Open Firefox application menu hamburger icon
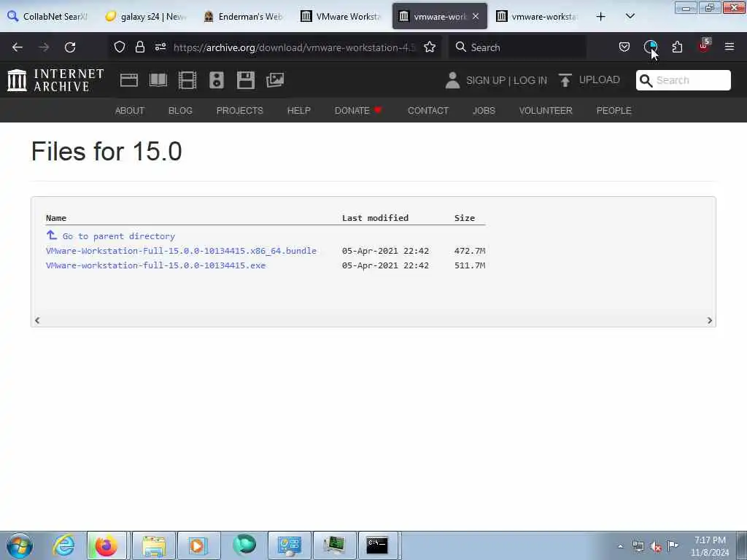747x560 pixels. [x=729, y=47]
